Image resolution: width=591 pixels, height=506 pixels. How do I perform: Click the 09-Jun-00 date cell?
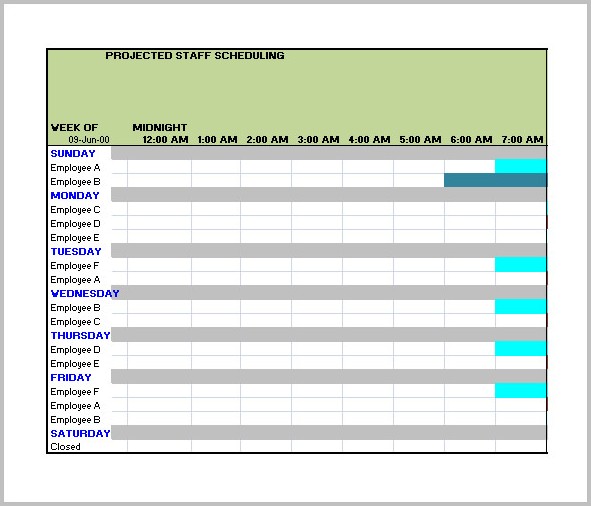(89, 140)
